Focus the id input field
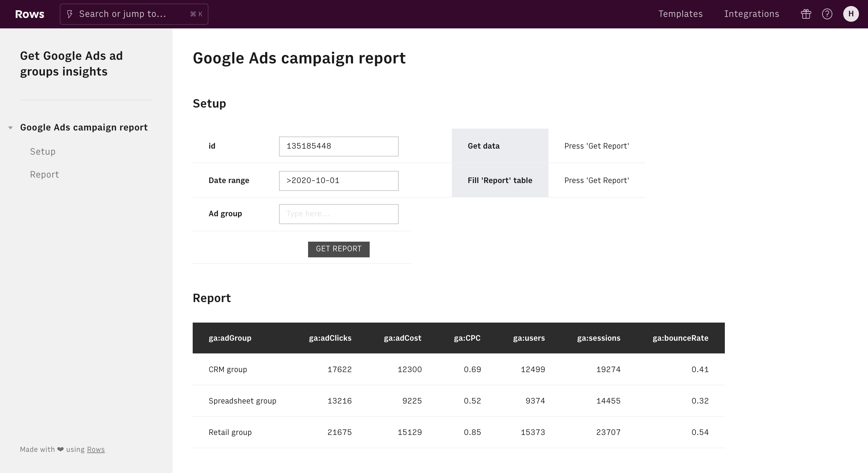Image resolution: width=868 pixels, height=473 pixels. click(x=338, y=146)
